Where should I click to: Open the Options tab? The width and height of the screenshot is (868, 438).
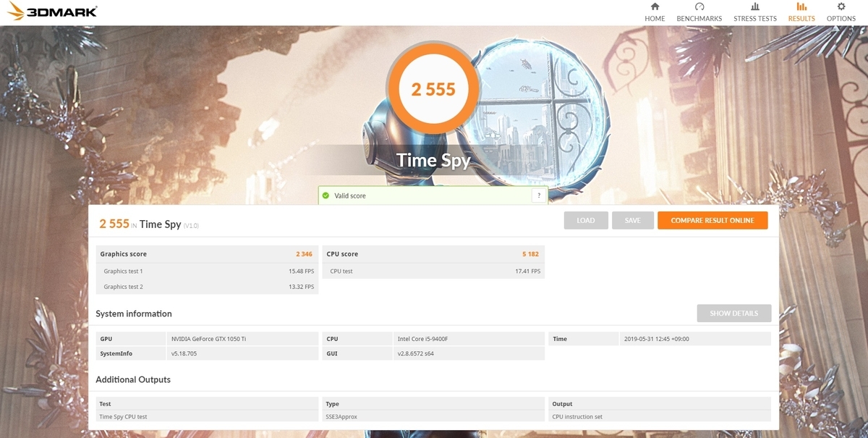(x=841, y=12)
